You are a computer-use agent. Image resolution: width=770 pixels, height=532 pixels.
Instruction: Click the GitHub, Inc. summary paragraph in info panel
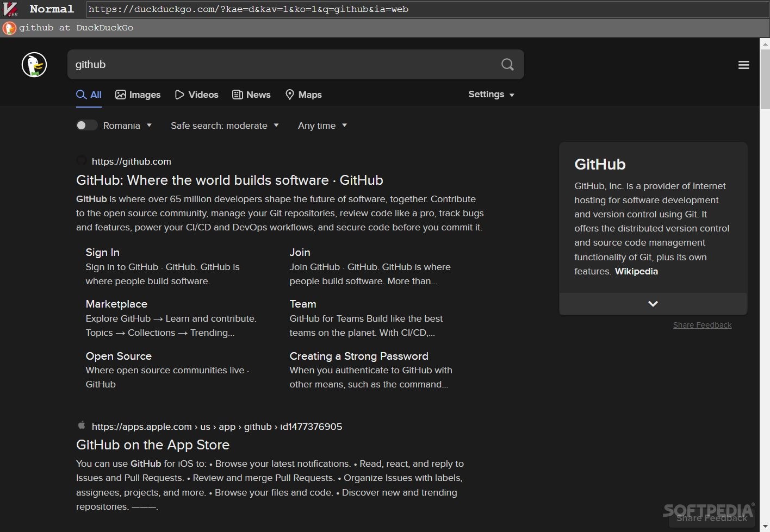point(652,228)
